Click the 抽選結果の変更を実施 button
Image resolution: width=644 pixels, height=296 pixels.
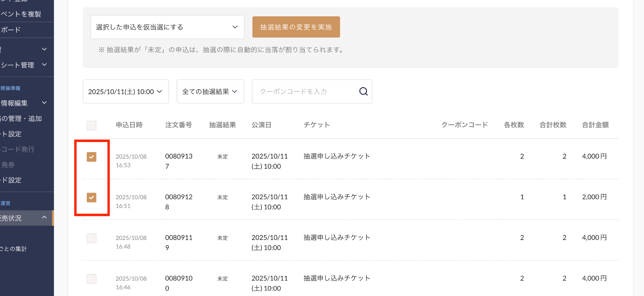tap(296, 27)
